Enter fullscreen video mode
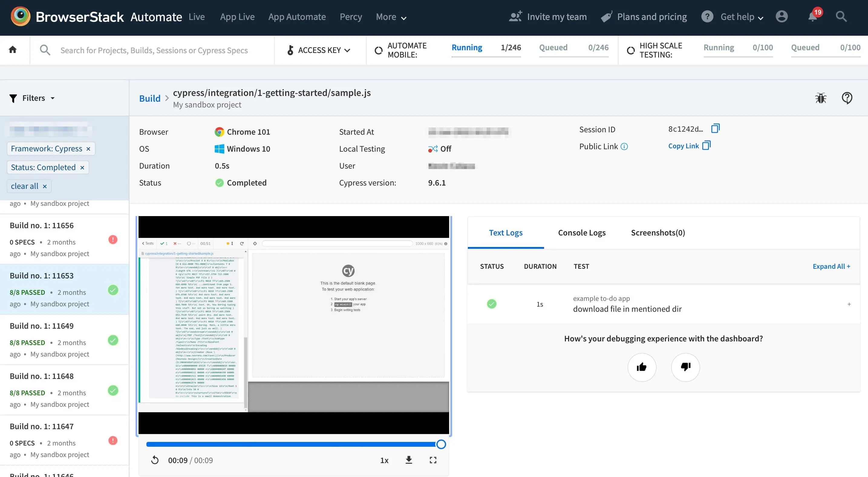 coord(433,460)
